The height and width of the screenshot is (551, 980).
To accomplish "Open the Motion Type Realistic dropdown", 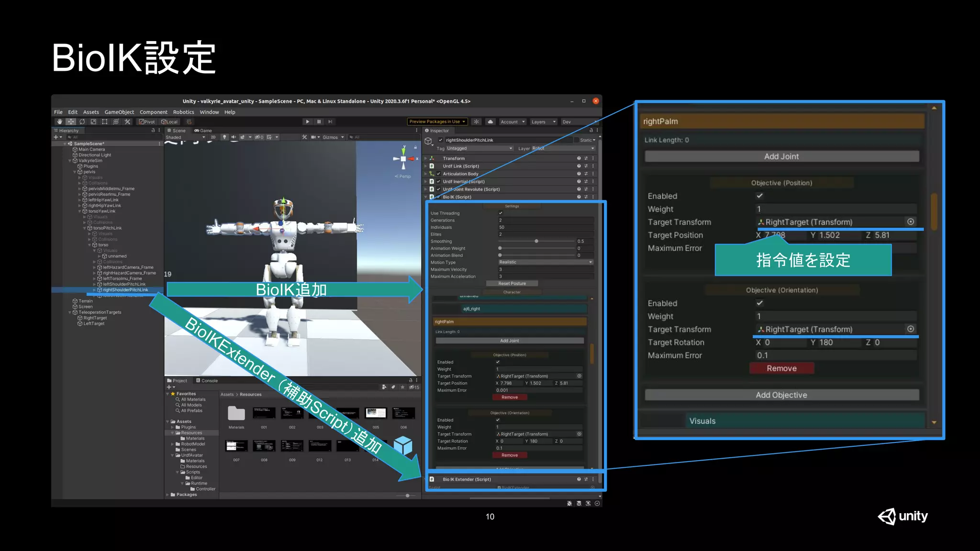I will [546, 262].
